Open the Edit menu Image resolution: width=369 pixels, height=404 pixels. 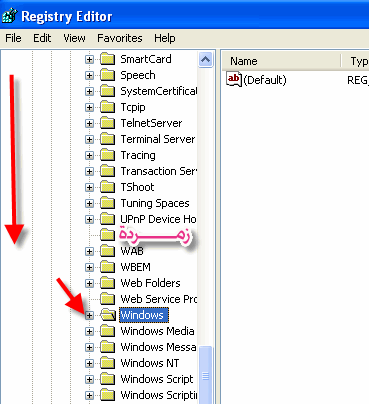click(42, 38)
